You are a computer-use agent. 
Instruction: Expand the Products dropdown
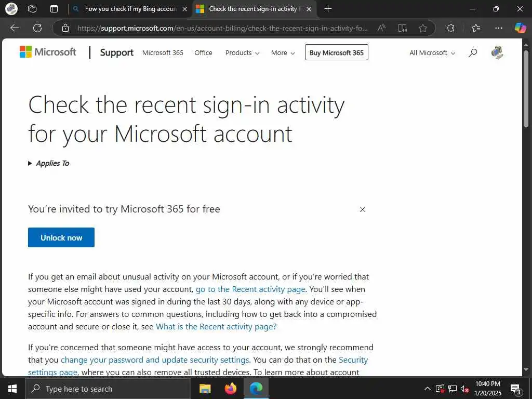(x=242, y=52)
